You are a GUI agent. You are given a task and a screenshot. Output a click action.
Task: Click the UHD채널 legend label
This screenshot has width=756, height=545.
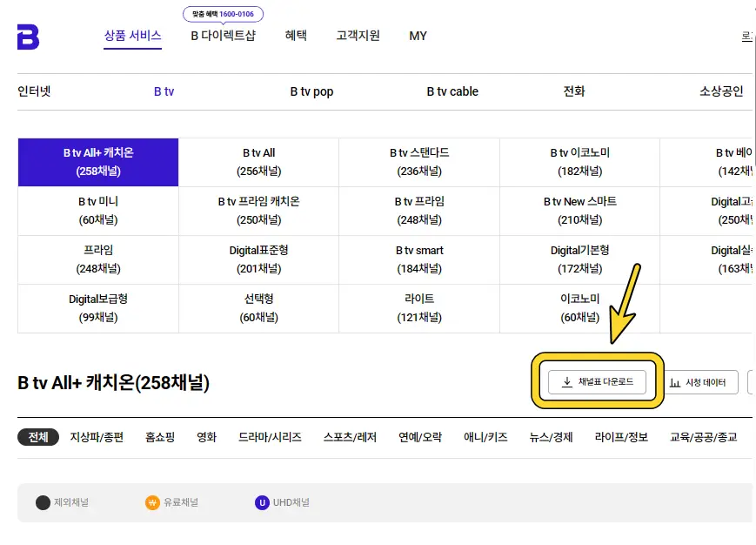[291, 502]
